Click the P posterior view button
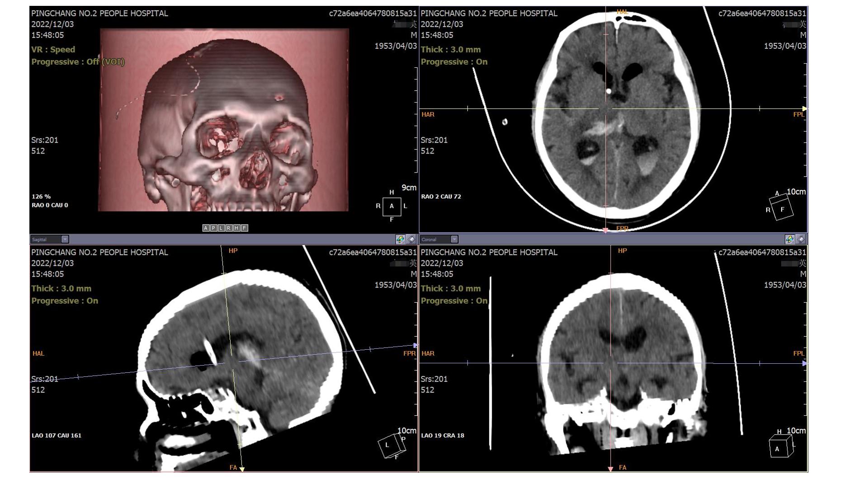 point(213,228)
